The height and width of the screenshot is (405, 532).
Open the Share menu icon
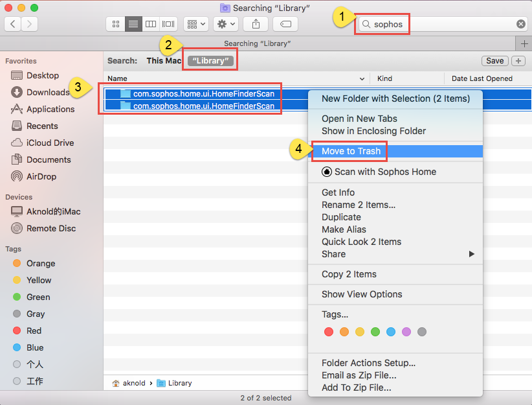255,24
